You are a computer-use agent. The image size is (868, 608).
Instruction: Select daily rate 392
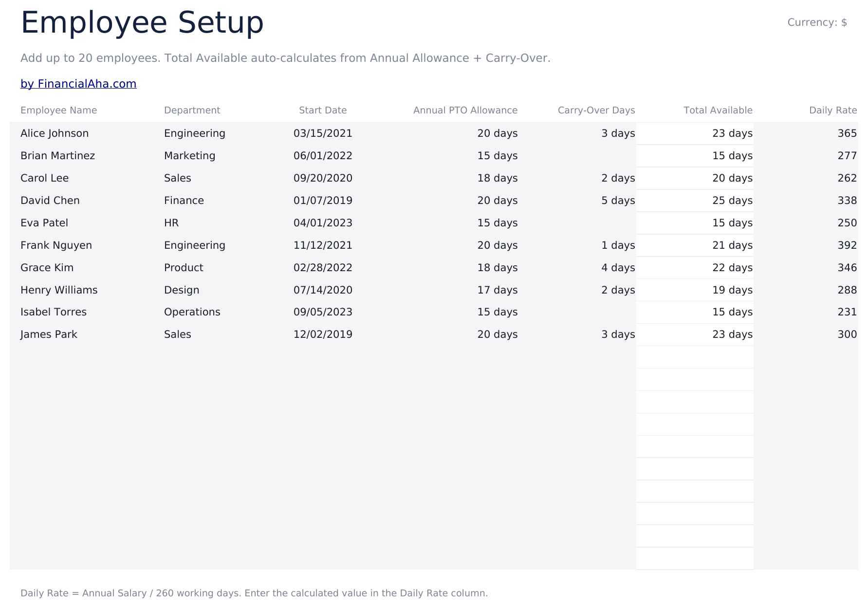pyautogui.click(x=847, y=245)
